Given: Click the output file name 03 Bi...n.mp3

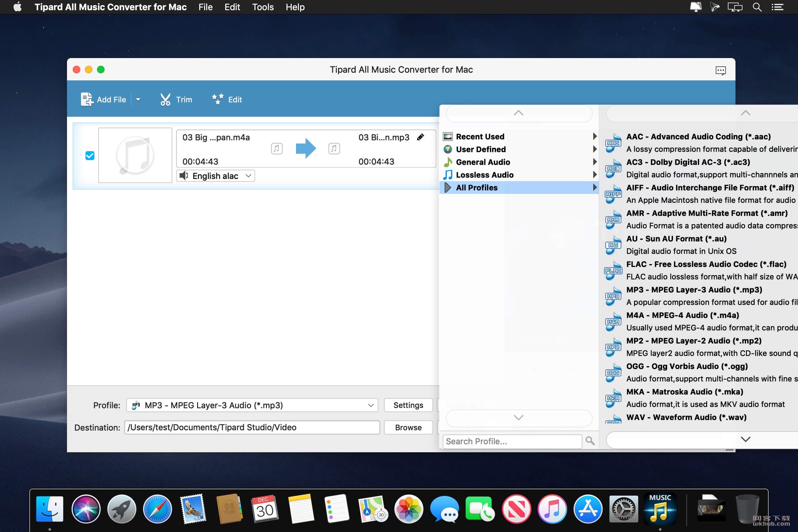Looking at the screenshot, I should click(384, 137).
